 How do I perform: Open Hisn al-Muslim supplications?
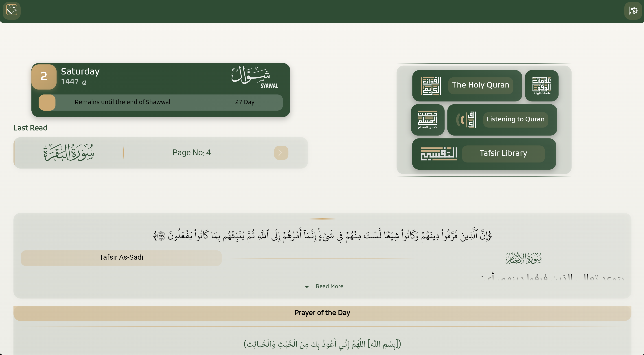click(427, 120)
